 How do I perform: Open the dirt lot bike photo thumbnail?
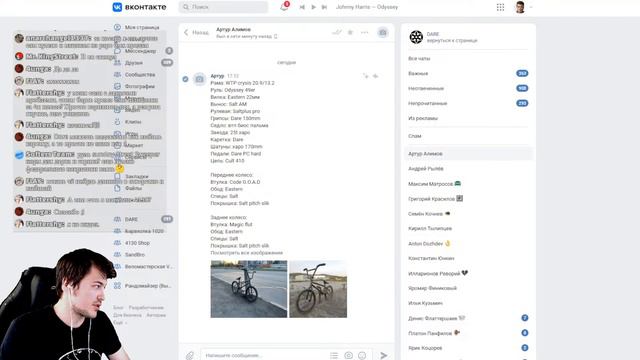point(318,289)
